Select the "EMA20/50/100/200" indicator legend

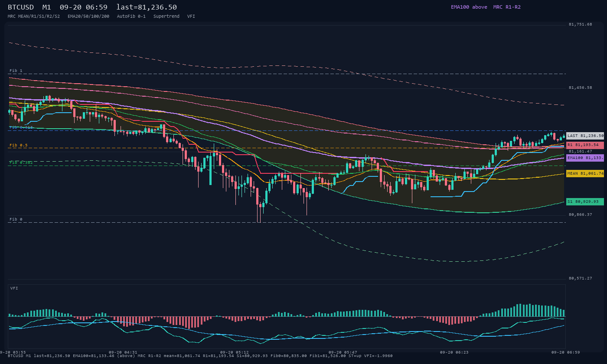(88, 16)
